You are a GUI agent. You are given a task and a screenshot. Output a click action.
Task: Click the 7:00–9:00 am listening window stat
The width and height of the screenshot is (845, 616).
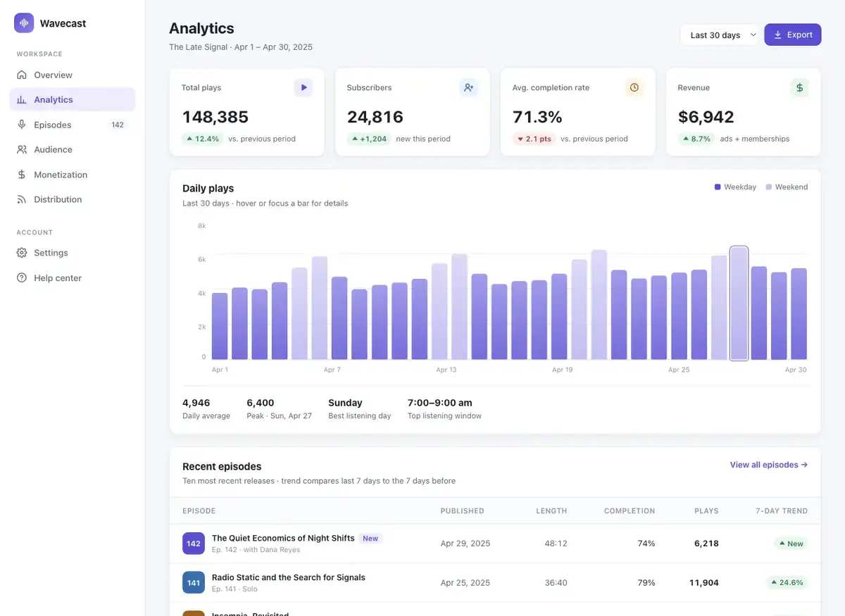point(444,409)
